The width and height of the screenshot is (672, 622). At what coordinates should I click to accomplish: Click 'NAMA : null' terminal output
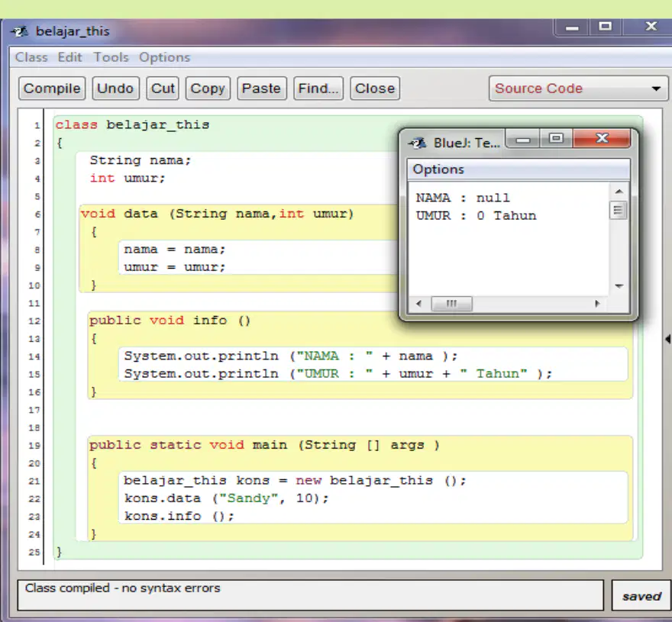(x=463, y=198)
